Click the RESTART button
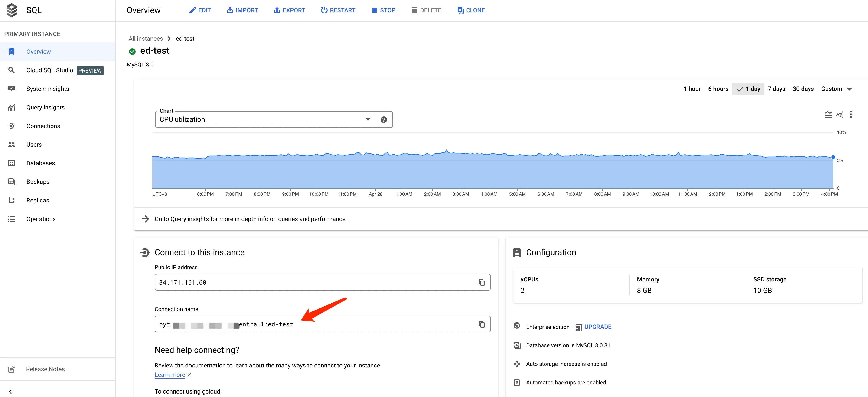Screen dimensions: 868x397 [x=338, y=10]
